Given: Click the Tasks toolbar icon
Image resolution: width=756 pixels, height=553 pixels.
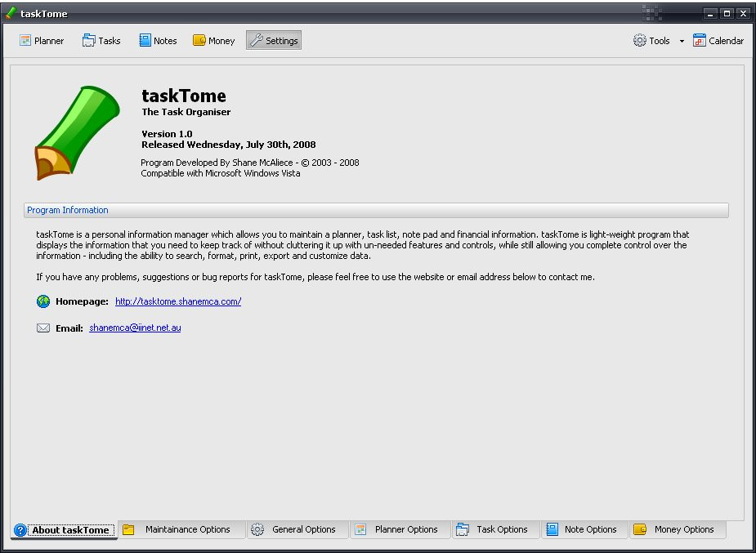Looking at the screenshot, I should (x=89, y=41).
